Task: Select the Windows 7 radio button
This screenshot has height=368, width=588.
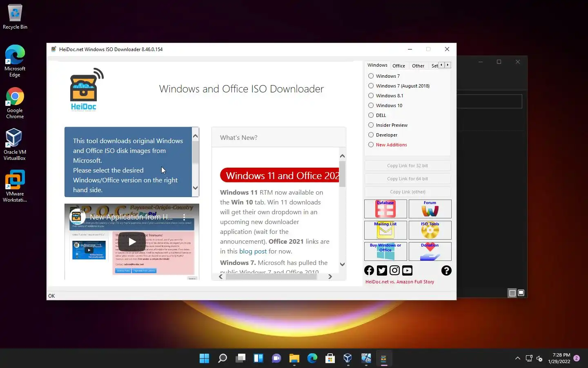Action: click(371, 76)
